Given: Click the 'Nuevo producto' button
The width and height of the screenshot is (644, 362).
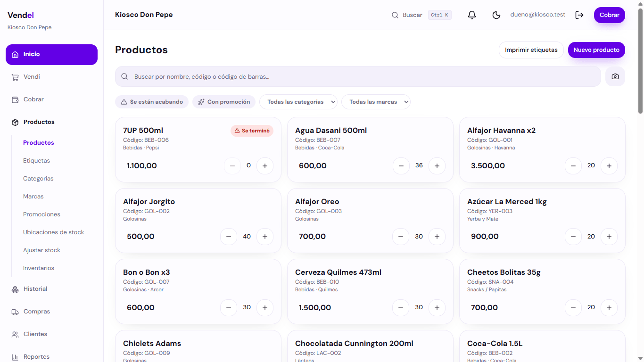Looking at the screenshot, I should pos(596,50).
